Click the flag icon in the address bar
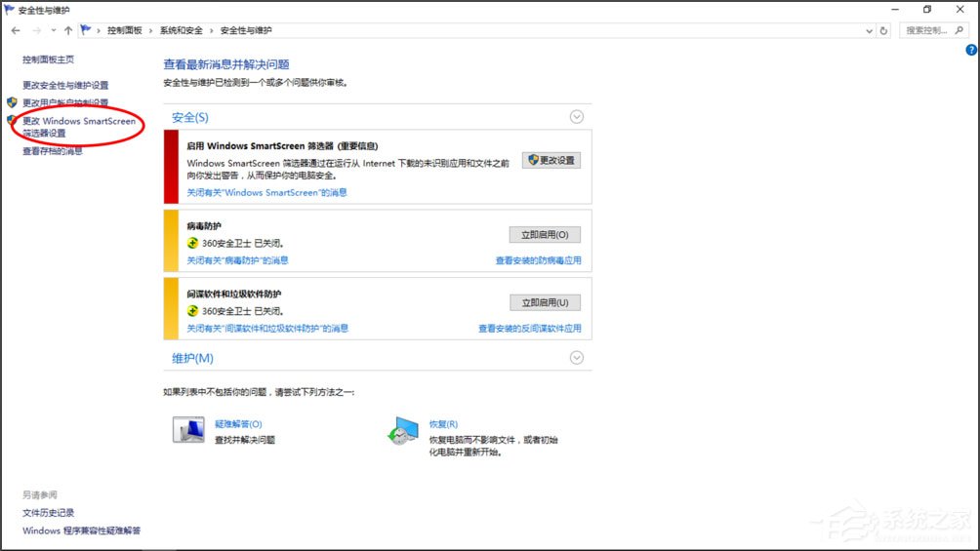 [87, 30]
